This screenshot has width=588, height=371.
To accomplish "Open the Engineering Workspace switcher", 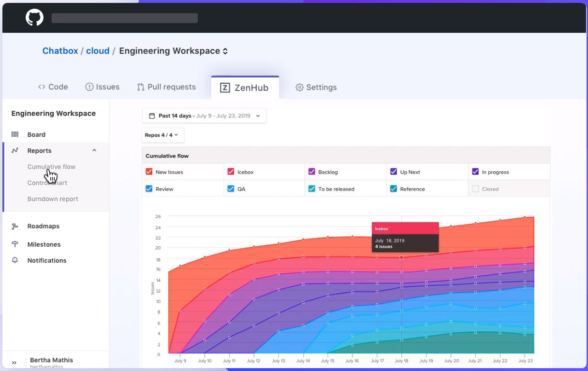I will [174, 51].
